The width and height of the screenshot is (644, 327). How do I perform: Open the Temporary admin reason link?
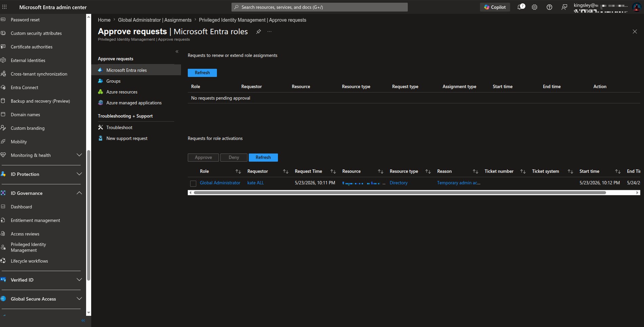point(459,183)
